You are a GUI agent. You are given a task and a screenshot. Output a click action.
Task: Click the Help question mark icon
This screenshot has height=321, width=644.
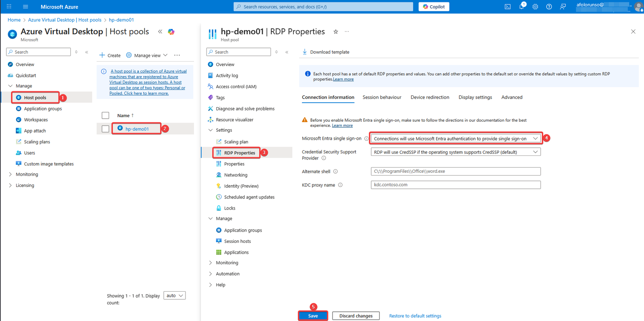pyautogui.click(x=549, y=7)
